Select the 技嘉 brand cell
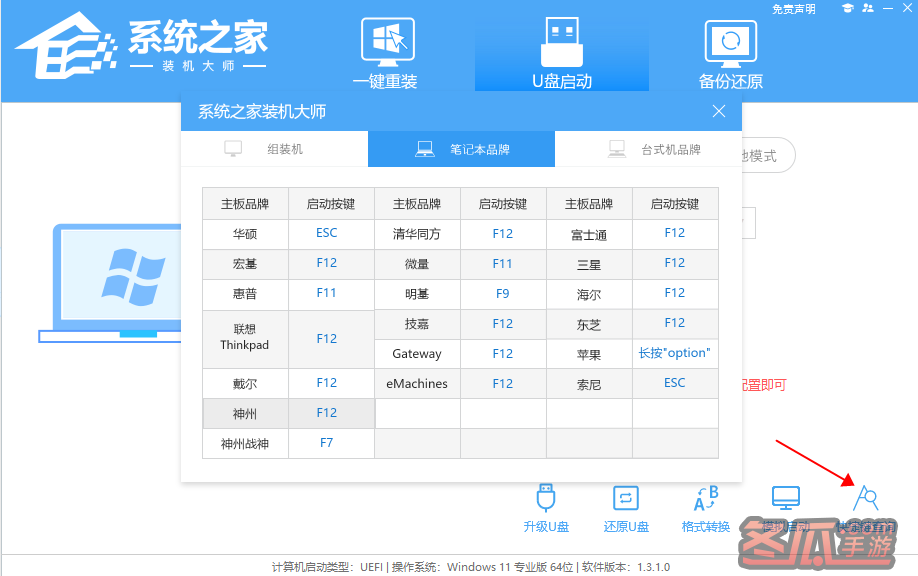This screenshot has width=918, height=576. (x=417, y=324)
